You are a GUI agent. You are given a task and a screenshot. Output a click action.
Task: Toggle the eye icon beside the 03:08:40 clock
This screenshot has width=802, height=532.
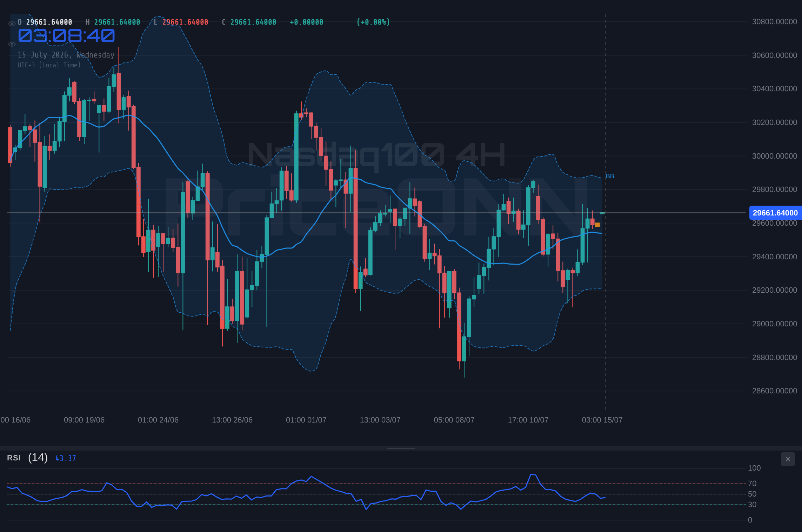12,44
